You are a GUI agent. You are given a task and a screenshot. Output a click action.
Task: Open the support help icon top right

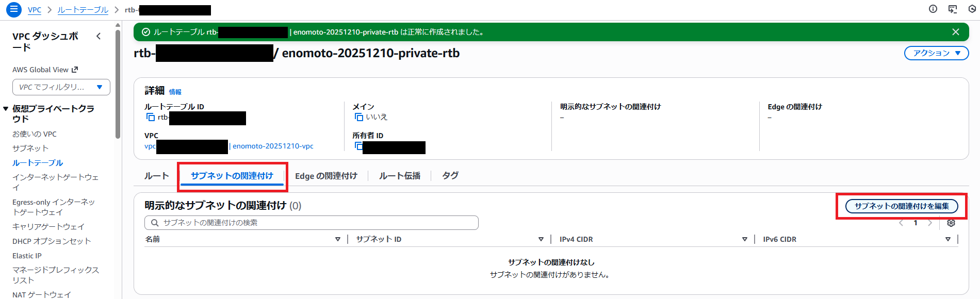(972, 9)
